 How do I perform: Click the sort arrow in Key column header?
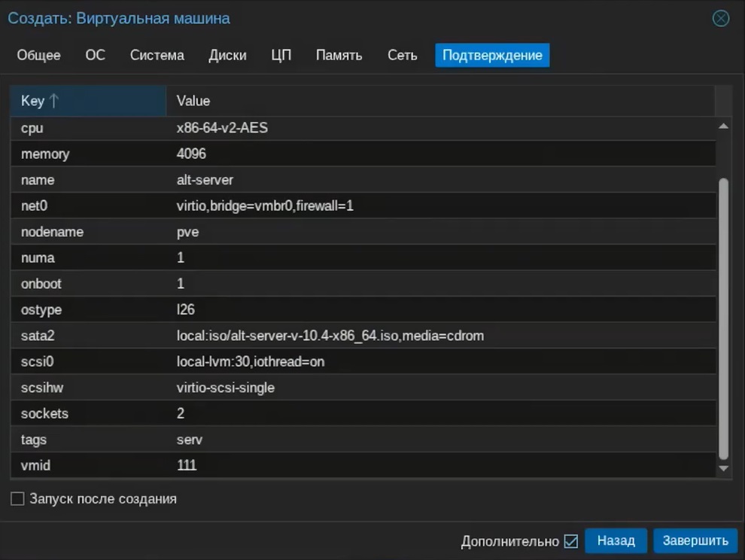54,101
